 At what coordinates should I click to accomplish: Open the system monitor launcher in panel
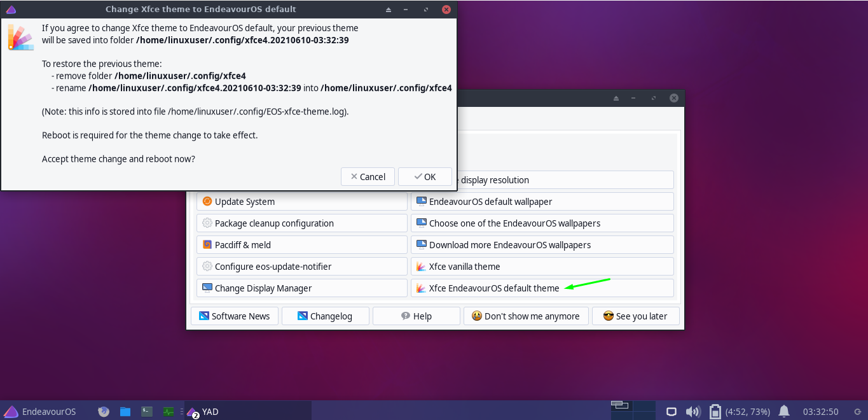pos(168,412)
